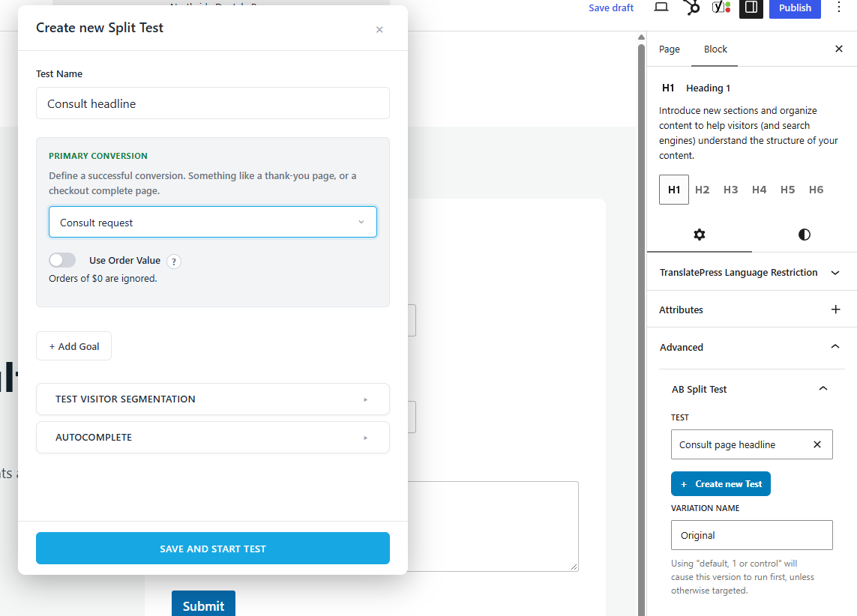Click the Create new Test button
Viewport: 857px width, 616px height.
click(721, 484)
